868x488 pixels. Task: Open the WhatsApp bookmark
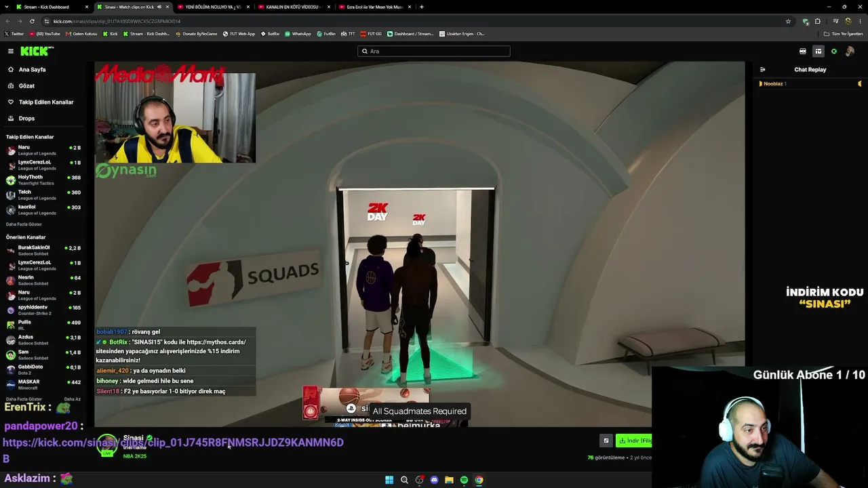(x=298, y=34)
